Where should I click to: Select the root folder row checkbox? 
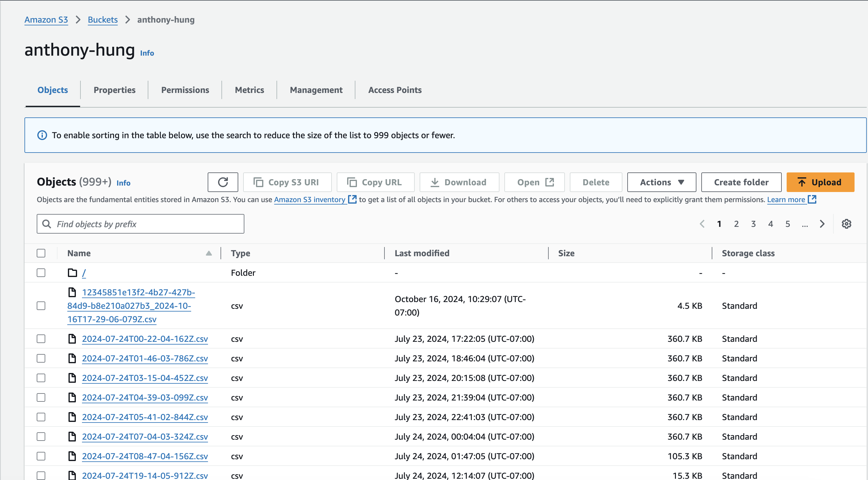pyautogui.click(x=41, y=272)
